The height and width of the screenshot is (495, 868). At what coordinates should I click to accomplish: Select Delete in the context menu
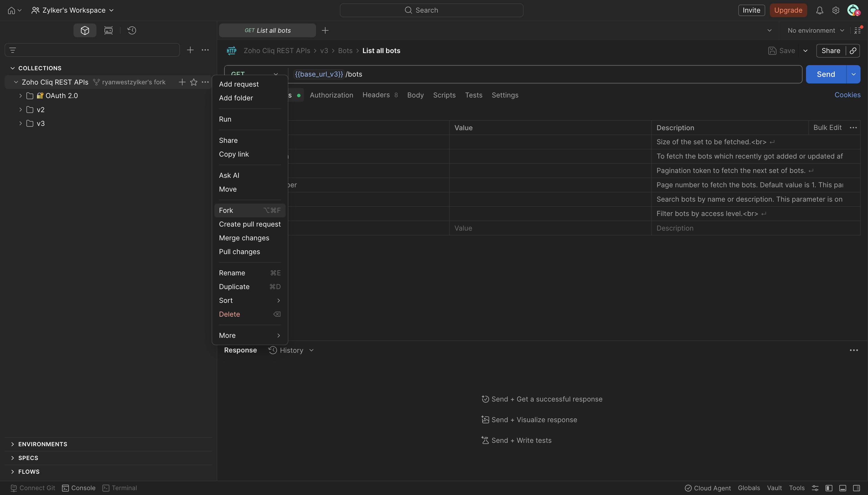click(x=250, y=314)
